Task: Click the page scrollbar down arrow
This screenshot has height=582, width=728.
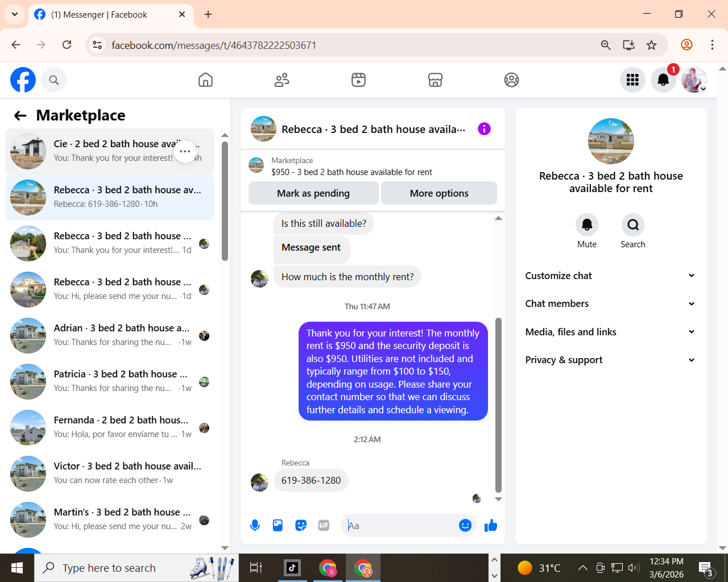Action: coord(722,548)
